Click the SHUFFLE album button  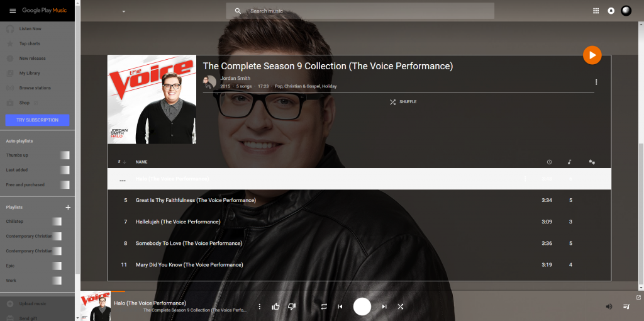[x=403, y=102]
